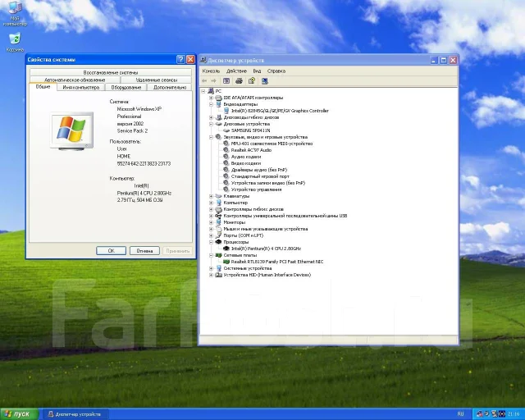Click the console tree view toolbar icon
This screenshot has width=525, height=420.
(x=226, y=80)
